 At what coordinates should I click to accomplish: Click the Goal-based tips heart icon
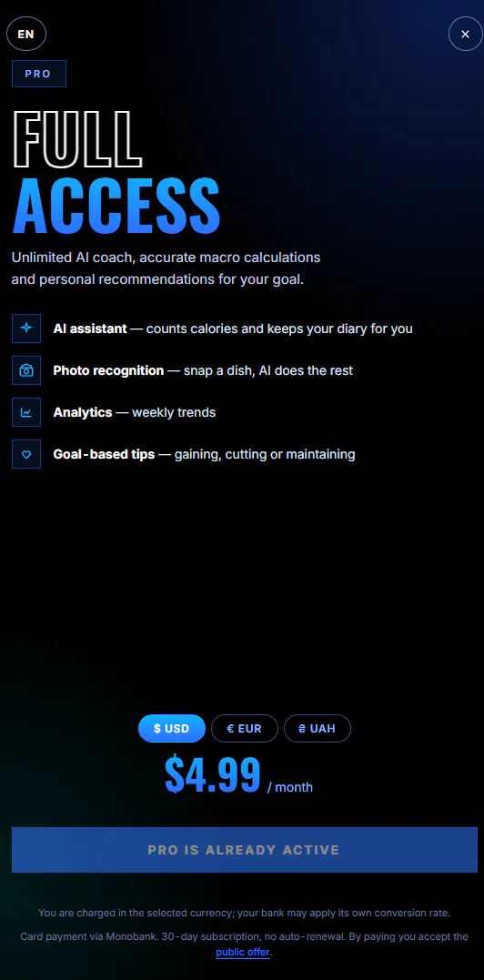[26, 454]
